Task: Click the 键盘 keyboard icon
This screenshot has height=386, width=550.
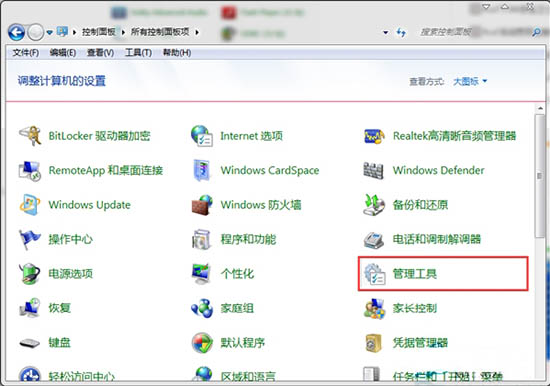Action: (29, 343)
